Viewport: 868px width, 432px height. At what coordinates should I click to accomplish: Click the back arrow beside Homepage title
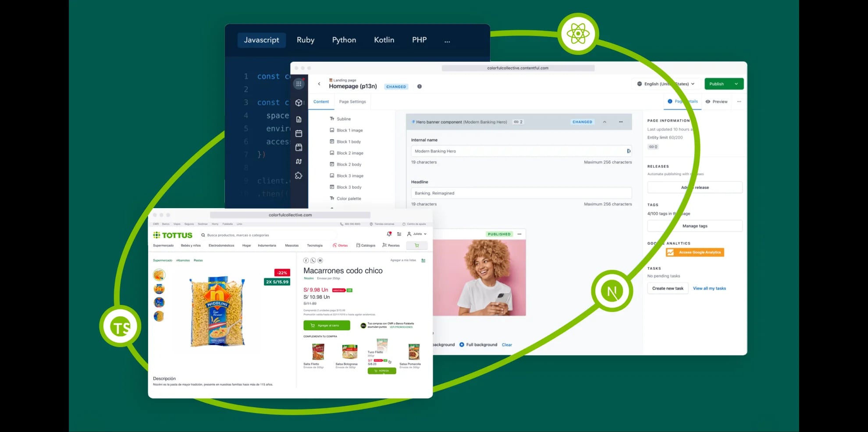click(x=319, y=84)
